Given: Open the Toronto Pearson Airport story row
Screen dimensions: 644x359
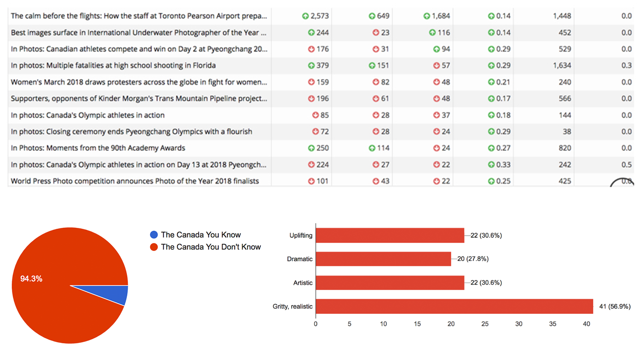Looking at the screenshot, I should coord(321,16).
